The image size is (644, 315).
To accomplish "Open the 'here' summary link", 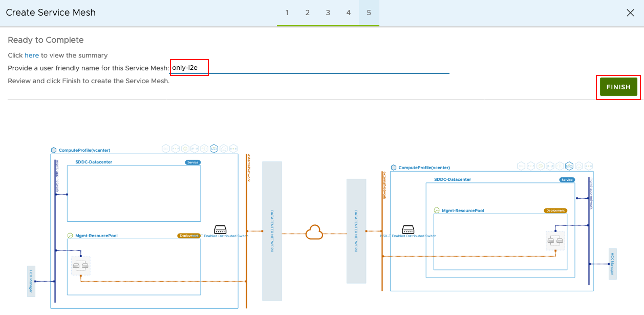I will pyautogui.click(x=31, y=55).
